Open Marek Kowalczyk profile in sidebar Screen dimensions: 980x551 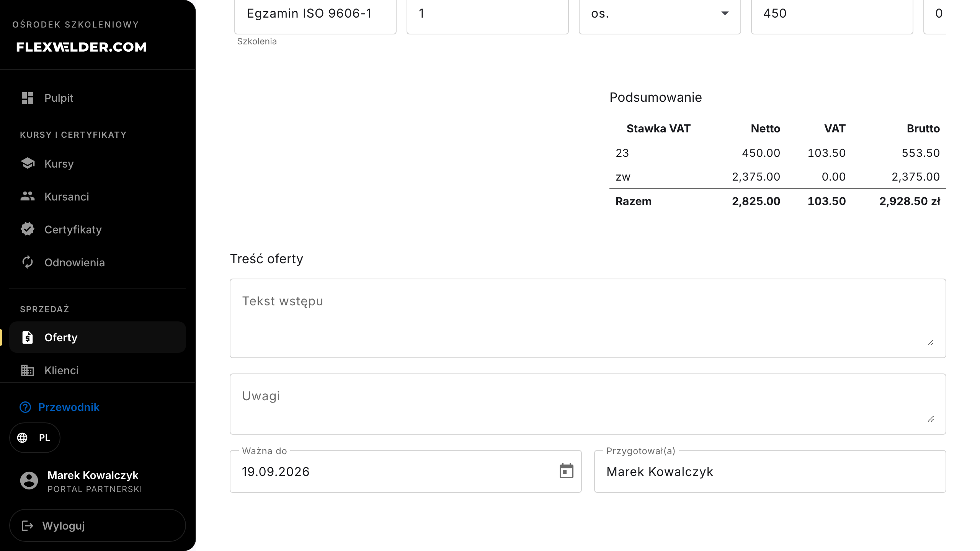click(81, 481)
